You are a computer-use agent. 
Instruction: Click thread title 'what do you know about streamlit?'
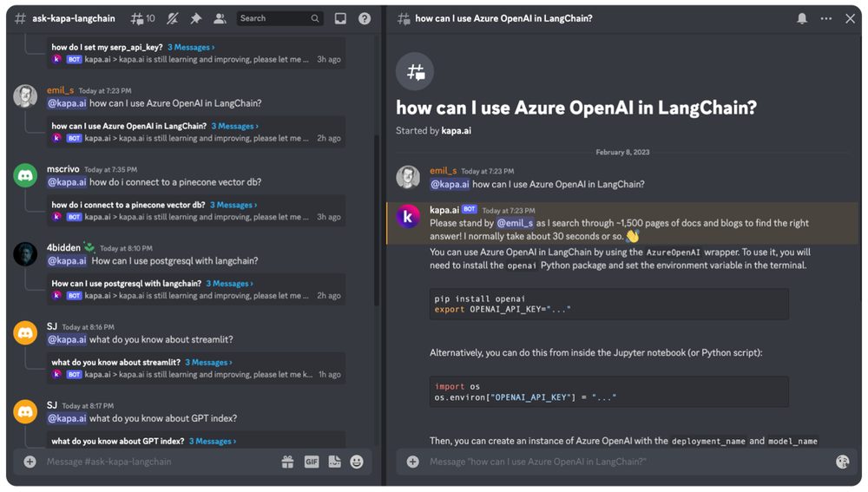[116, 363]
